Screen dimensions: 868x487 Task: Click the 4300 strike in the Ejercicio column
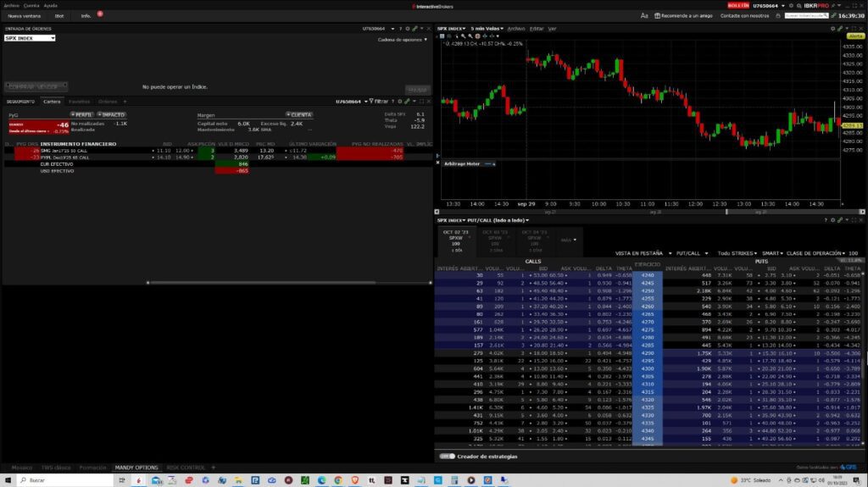coord(647,368)
